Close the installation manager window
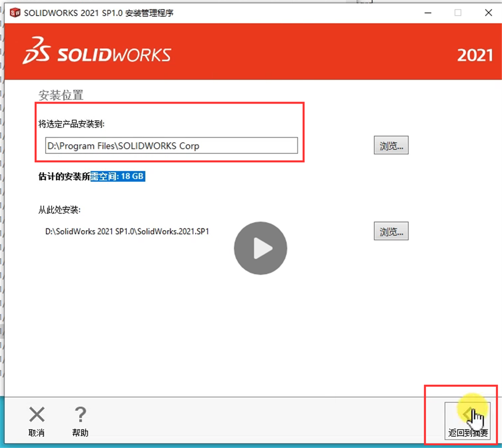Viewport: 502px width, 448px height. click(x=488, y=13)
